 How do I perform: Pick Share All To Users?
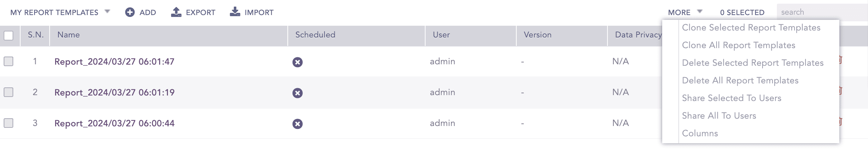tap(719, 116)
